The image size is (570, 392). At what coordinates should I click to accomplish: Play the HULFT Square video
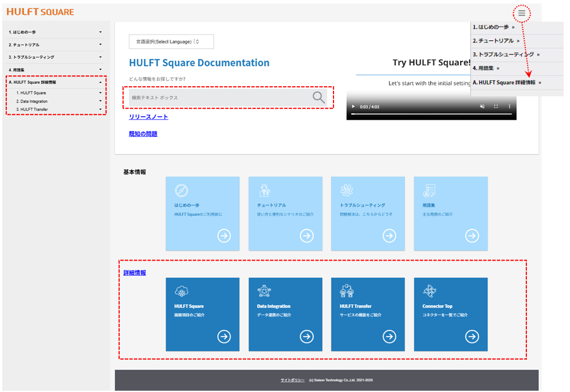[354, 106]
